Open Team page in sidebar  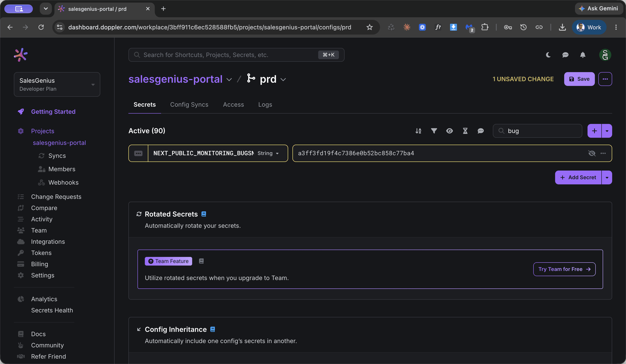click(x=39, y=231)
